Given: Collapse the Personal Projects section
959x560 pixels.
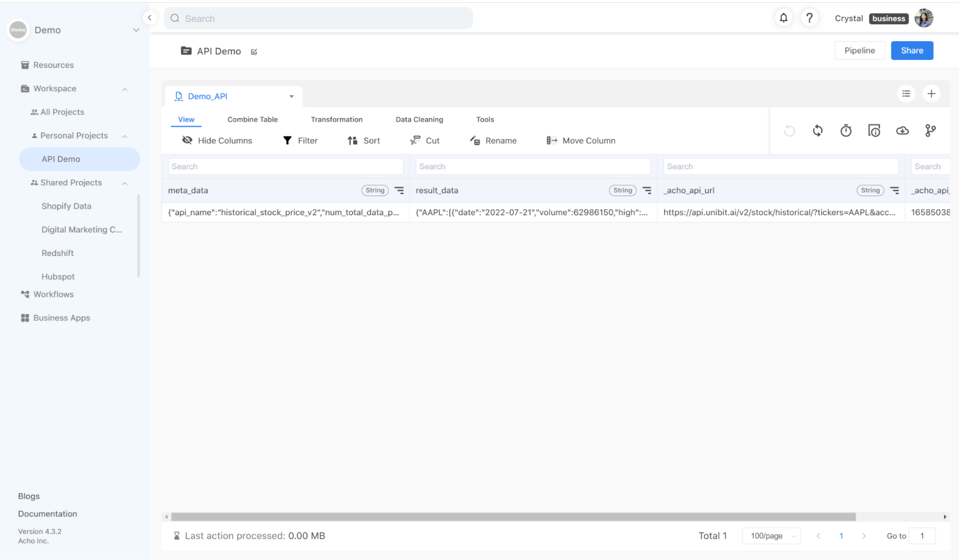Looking at the screenshot, I should (125, 136).
